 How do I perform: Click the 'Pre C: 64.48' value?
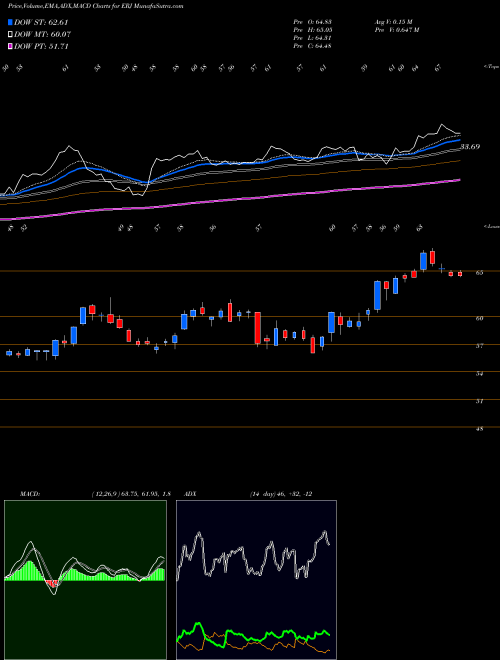click(313, 46)
